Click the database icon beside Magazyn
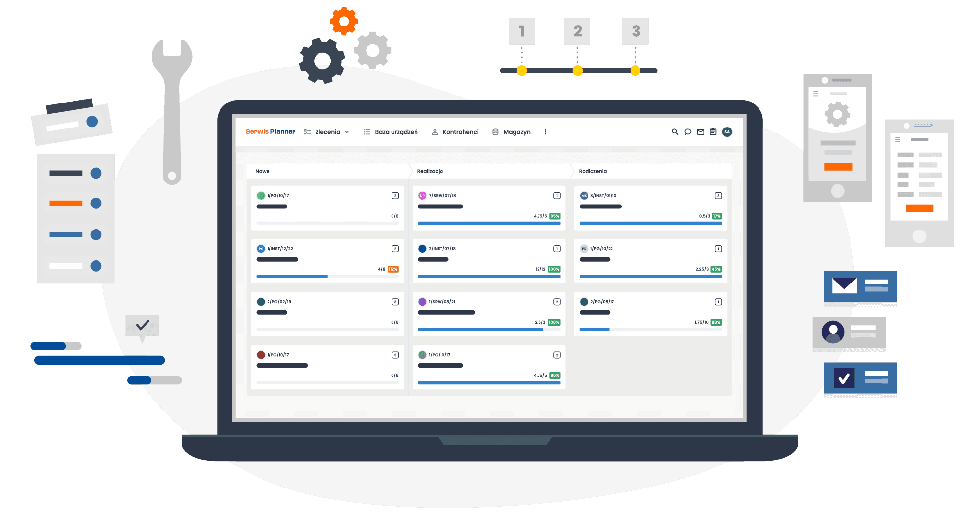This screenshot has width=980, height=514. pos(495,132)
